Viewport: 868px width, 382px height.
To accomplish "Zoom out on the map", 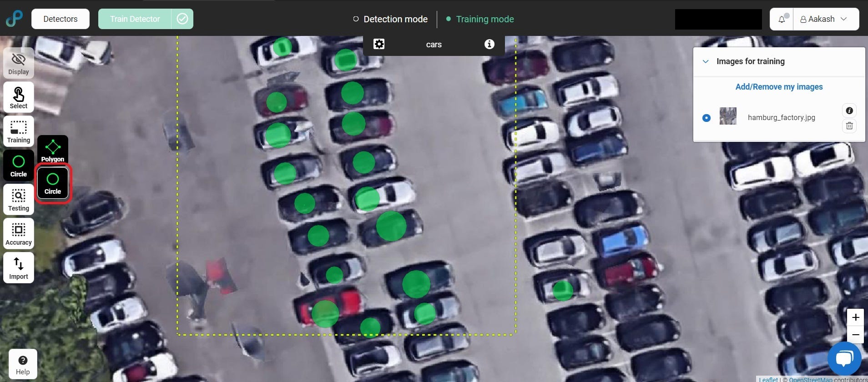I will pos(856,334).
